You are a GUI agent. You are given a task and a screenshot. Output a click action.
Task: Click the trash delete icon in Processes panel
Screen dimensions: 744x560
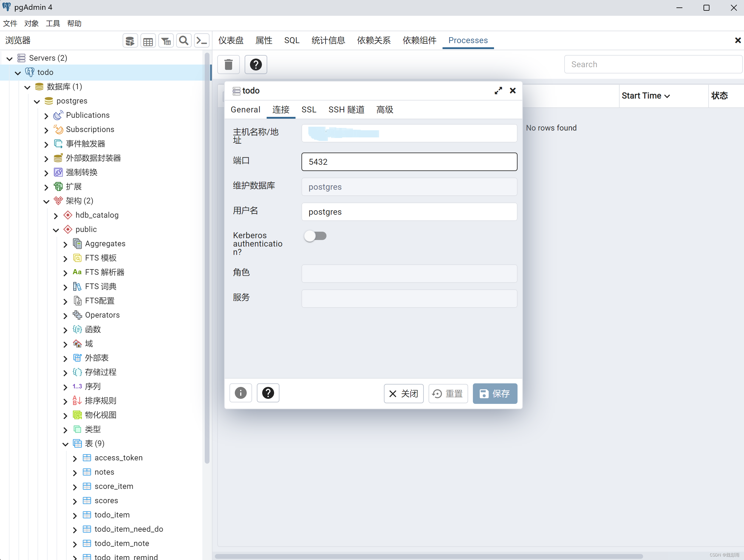pyautogui.click(x=228, y=65)
